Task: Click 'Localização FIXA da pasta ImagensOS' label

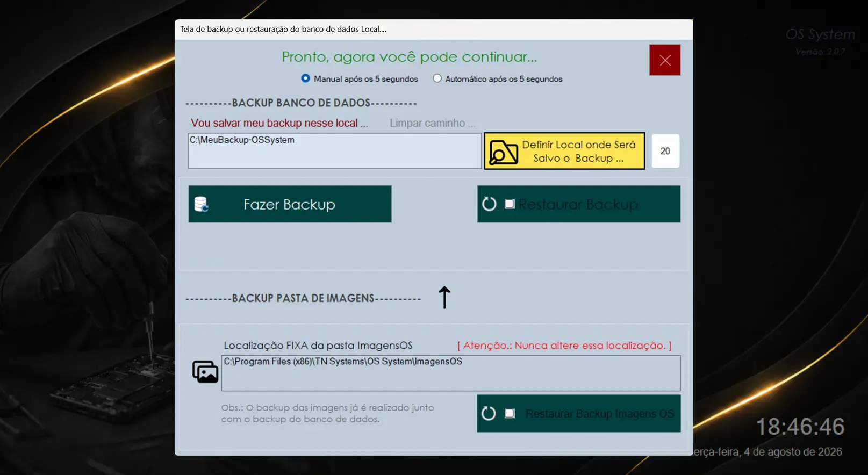Action: click(318, 346)
